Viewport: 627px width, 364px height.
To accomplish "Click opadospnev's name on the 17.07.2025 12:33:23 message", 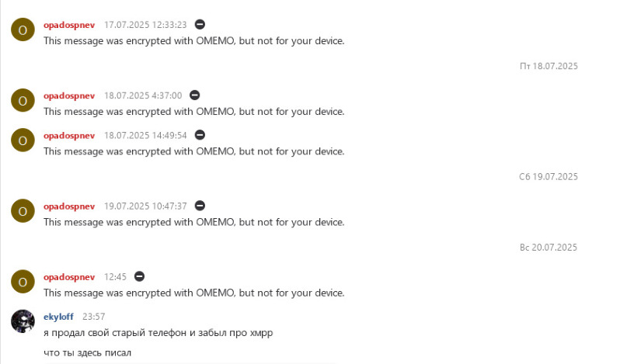I will pyautogui.click(x=69, y=25).
